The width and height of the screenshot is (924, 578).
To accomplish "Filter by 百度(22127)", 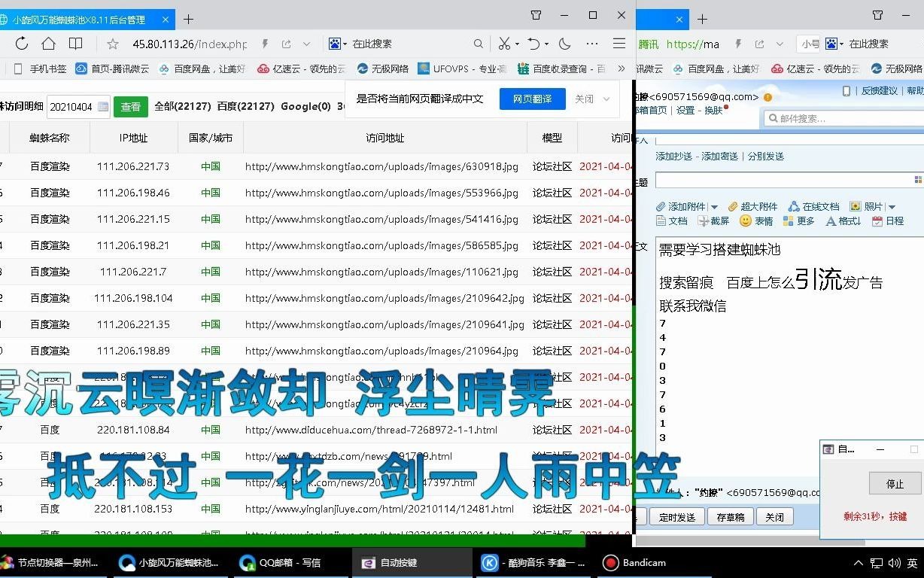I will click(x=245, y=107).
